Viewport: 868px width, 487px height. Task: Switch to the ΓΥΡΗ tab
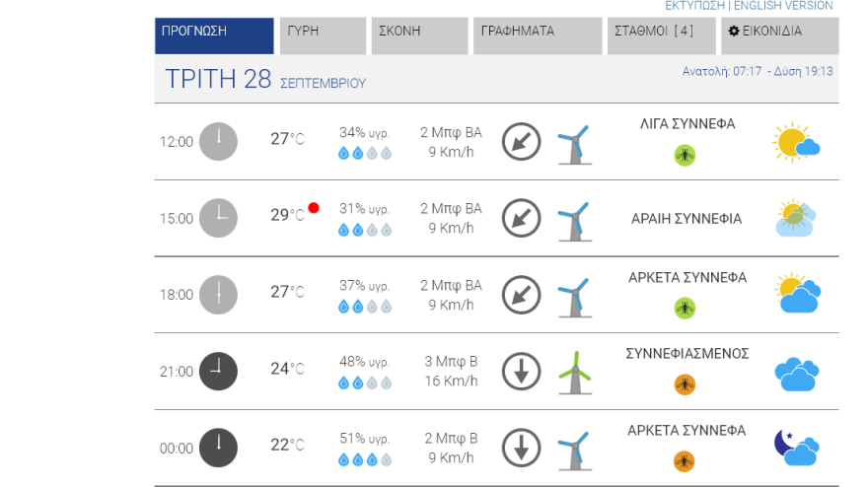point(323,35)
